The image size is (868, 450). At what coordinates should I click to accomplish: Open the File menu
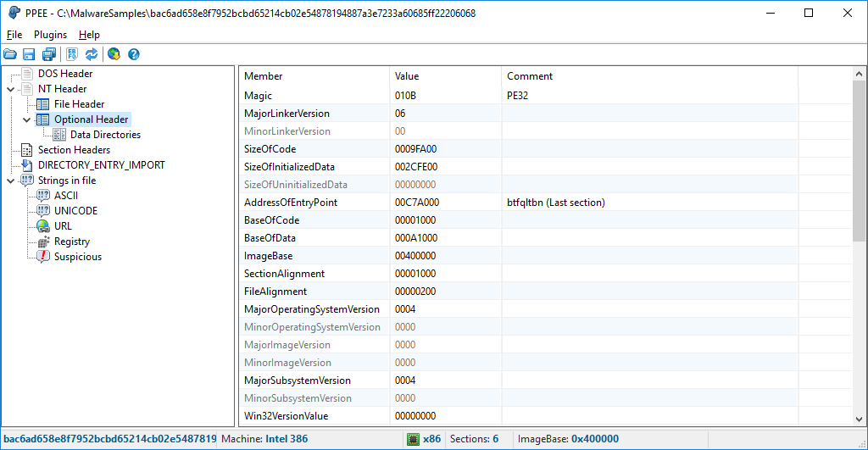tap(14, 35)
